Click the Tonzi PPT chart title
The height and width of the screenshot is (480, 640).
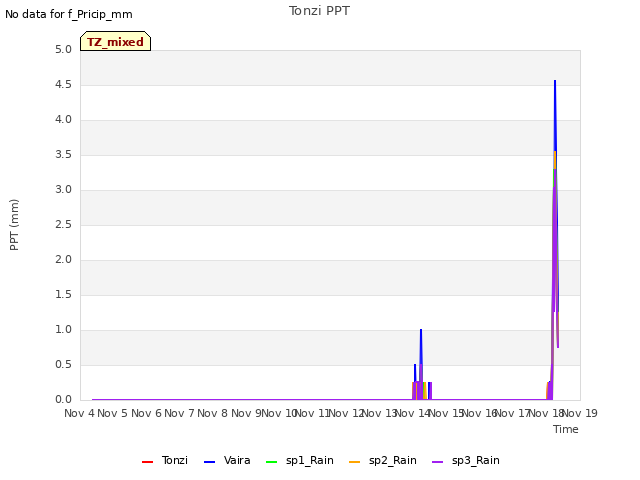(319, 11)
